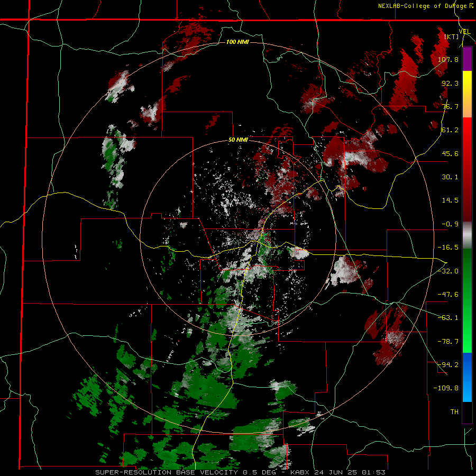Screen dimensions: 476x476
Task: Click the -109.8 value on velocity scale
Action: click(446, 388)
